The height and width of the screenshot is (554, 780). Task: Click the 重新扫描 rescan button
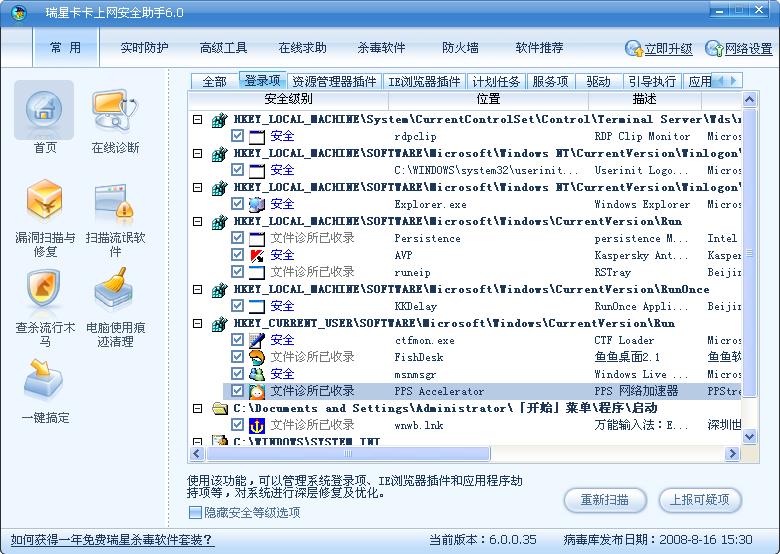pyautogui.click(x=605, y=500)
